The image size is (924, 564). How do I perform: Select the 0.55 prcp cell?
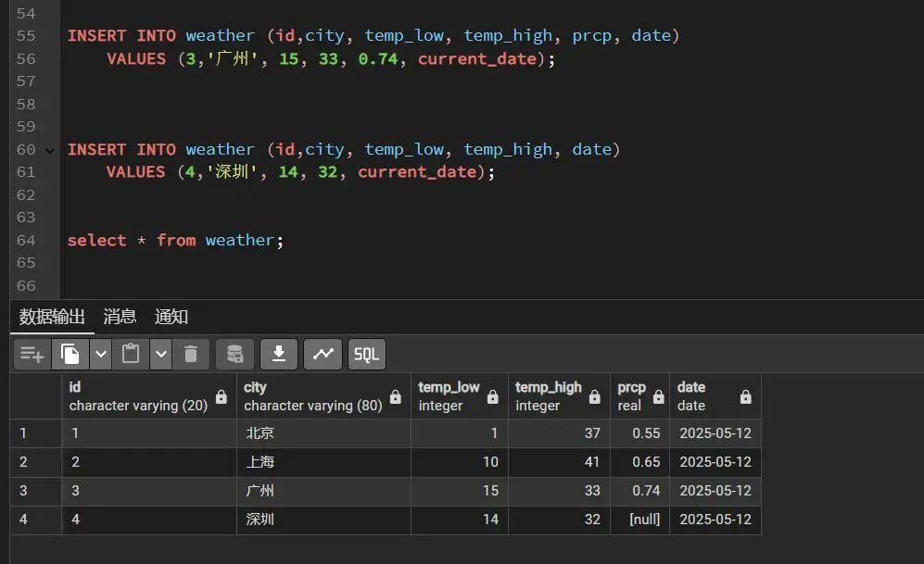point(639,433)
